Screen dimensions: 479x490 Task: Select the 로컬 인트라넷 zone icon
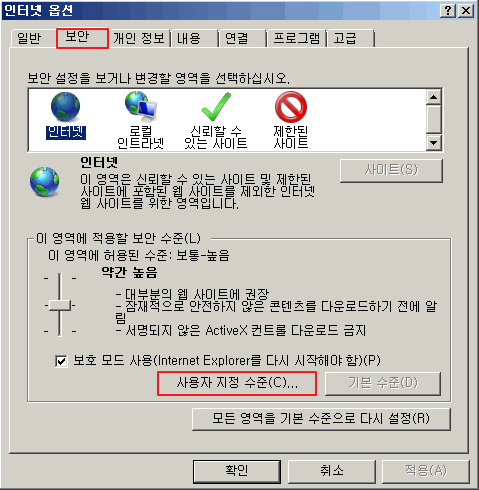[140, 106]
